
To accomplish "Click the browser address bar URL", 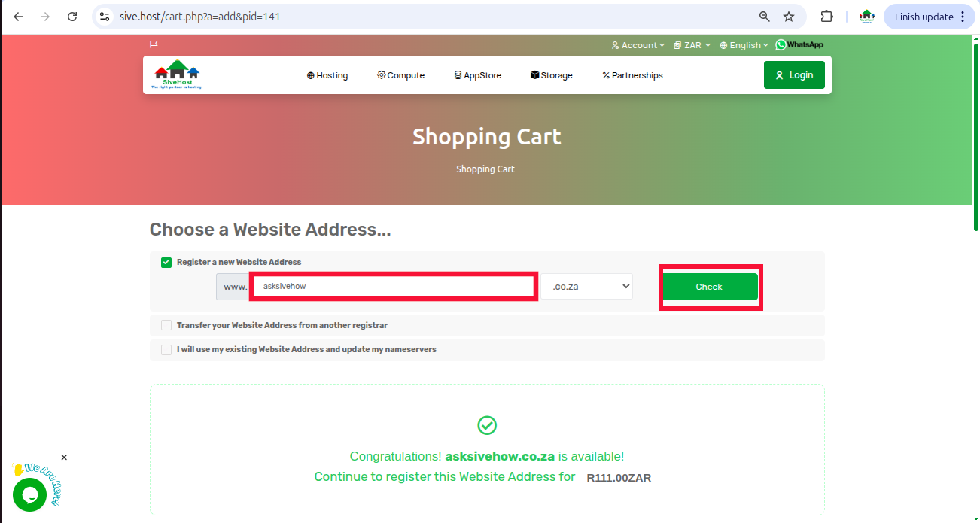I will 199,17.
